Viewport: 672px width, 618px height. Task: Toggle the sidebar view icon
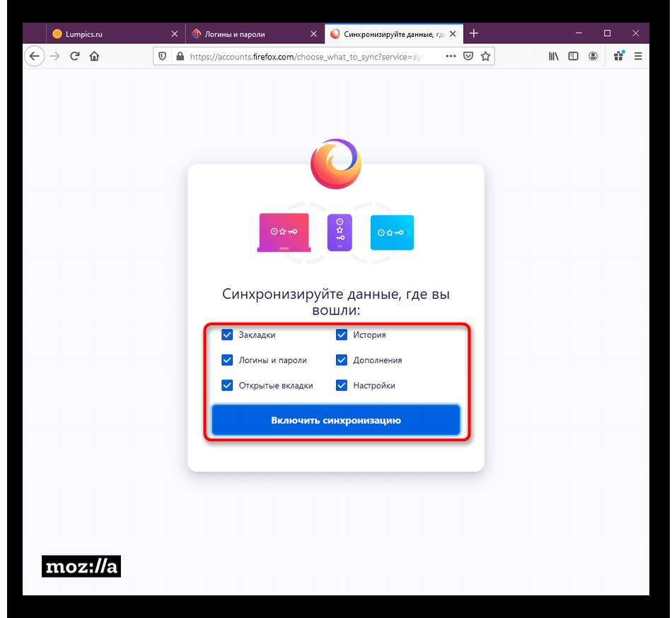[573, 56]
